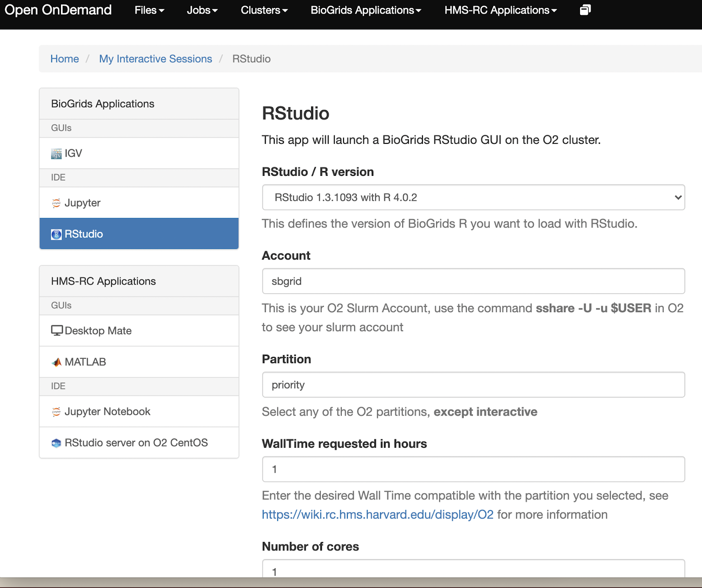The height and width of the screenshot is (588, 702).
Task: Click the Partition input field
Action: pos(473,385)
